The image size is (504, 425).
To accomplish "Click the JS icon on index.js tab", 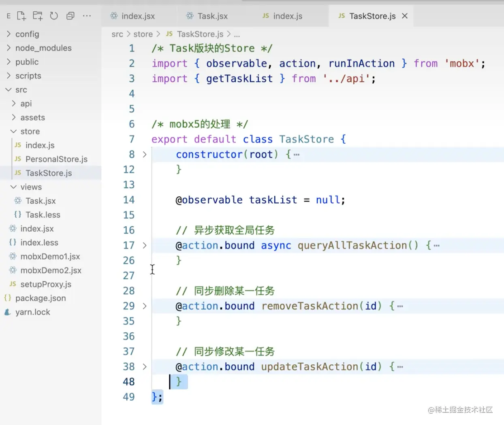I will click(266, 16).
